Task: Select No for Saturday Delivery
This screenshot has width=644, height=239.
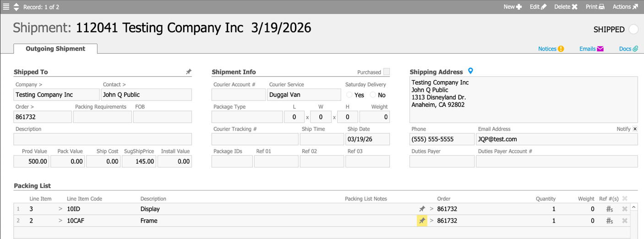Action: (x=373, y=95)
